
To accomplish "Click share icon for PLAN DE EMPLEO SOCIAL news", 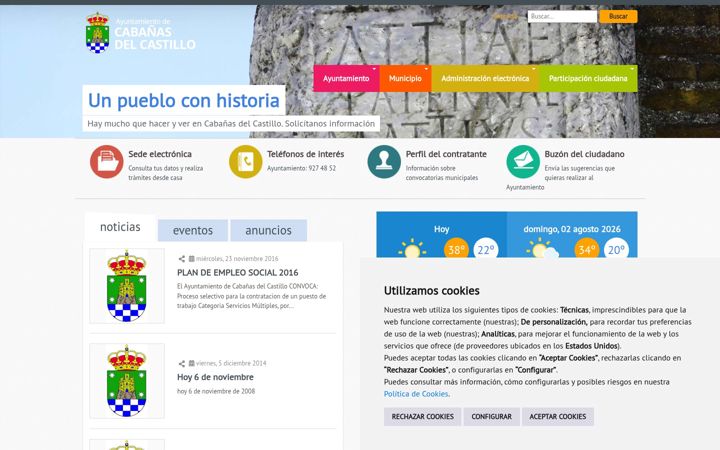I will [x=182, y=259].
